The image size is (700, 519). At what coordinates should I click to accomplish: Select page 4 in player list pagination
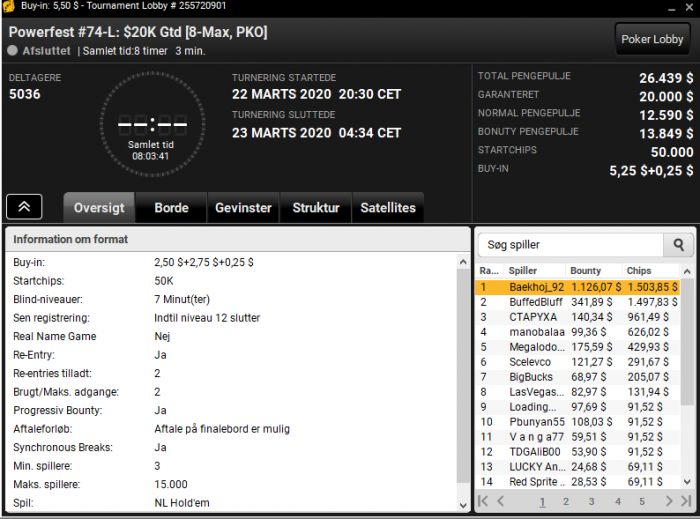click(618, 502)
